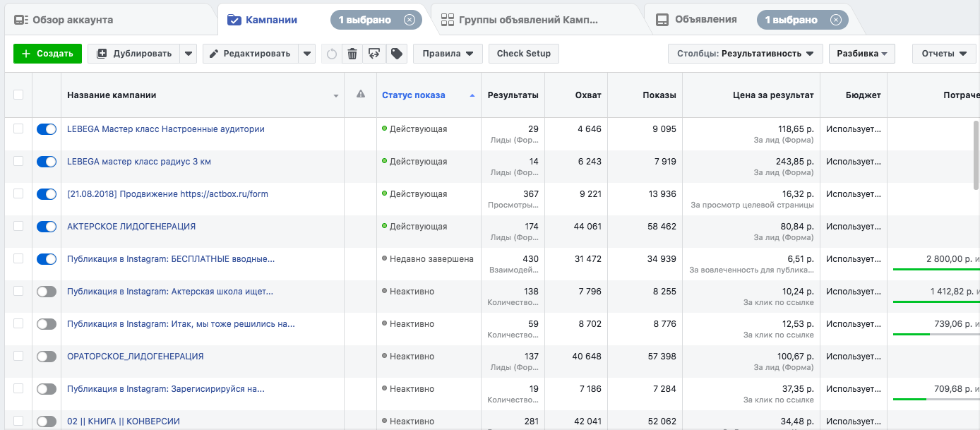980x430 pixels.
Task: Click the undo circular arrow icon
Action: coord(332,54)
